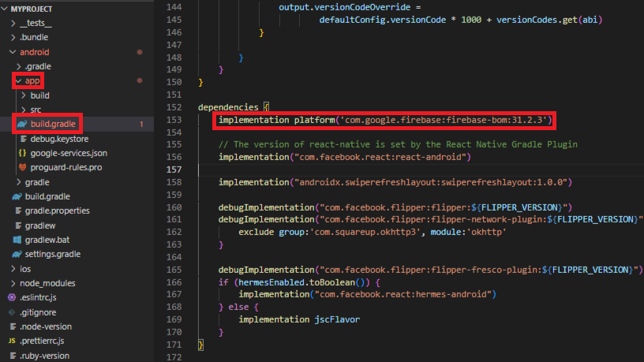The image size is (644, 362).
Task: Open .eslintrc.js file
Action: click(38, 297)
